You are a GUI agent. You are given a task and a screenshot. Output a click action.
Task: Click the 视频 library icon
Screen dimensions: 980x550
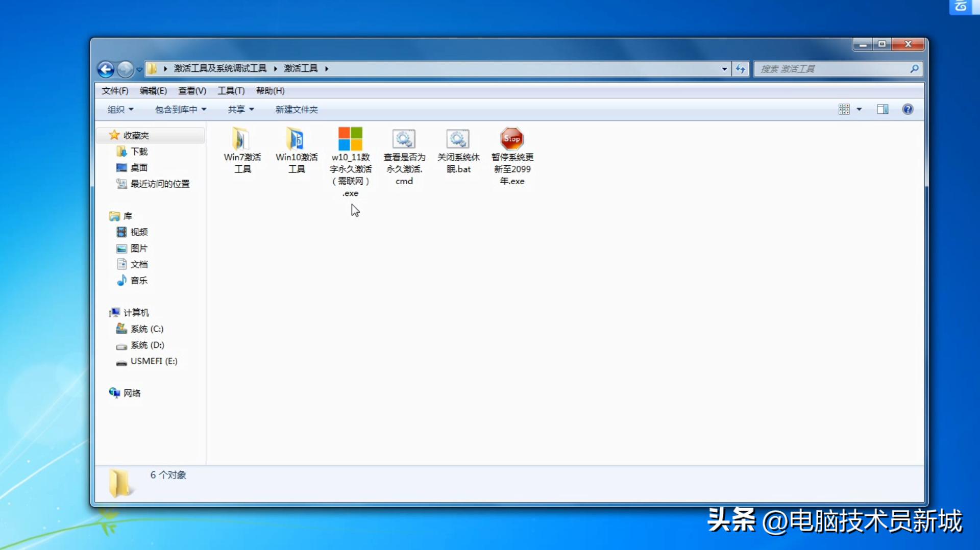(121, 232)
